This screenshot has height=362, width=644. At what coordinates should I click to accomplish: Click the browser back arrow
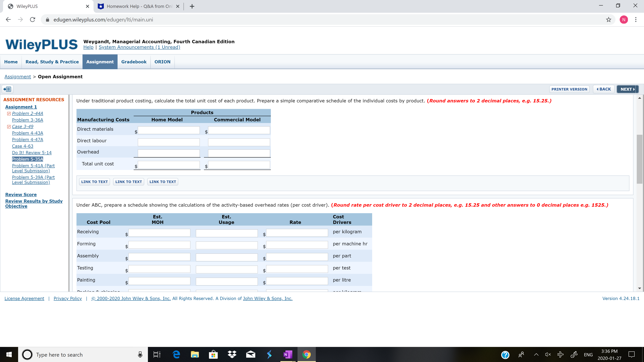(8, 19)
